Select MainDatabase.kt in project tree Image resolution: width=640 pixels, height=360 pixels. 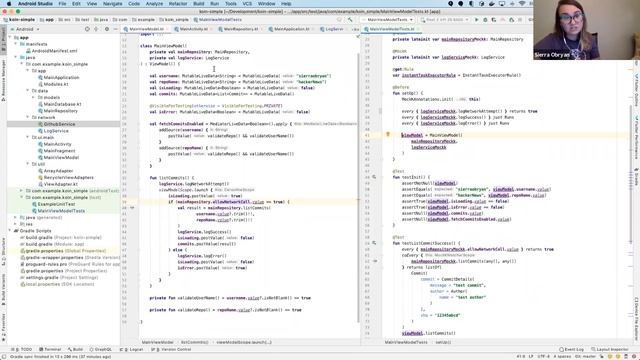point(62,104)
